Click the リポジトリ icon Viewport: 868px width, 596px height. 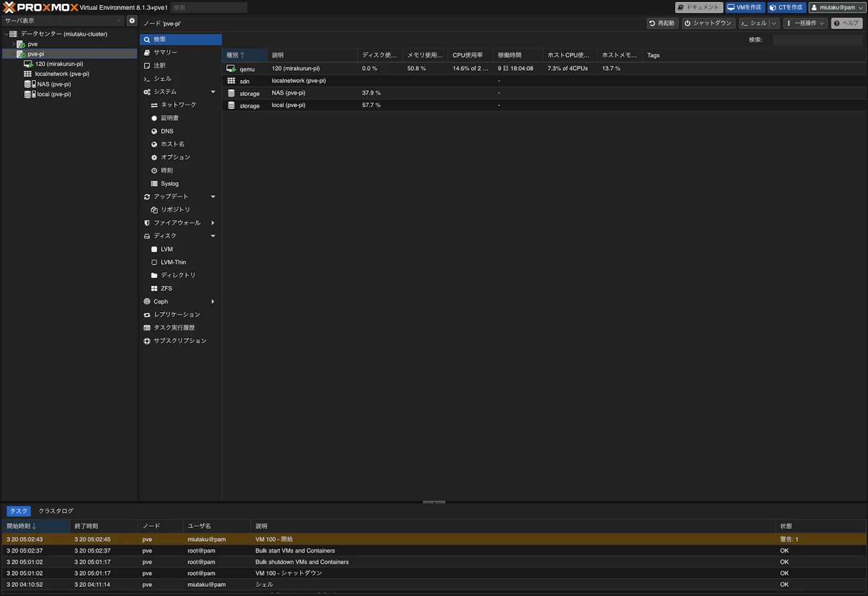[154, 209]
